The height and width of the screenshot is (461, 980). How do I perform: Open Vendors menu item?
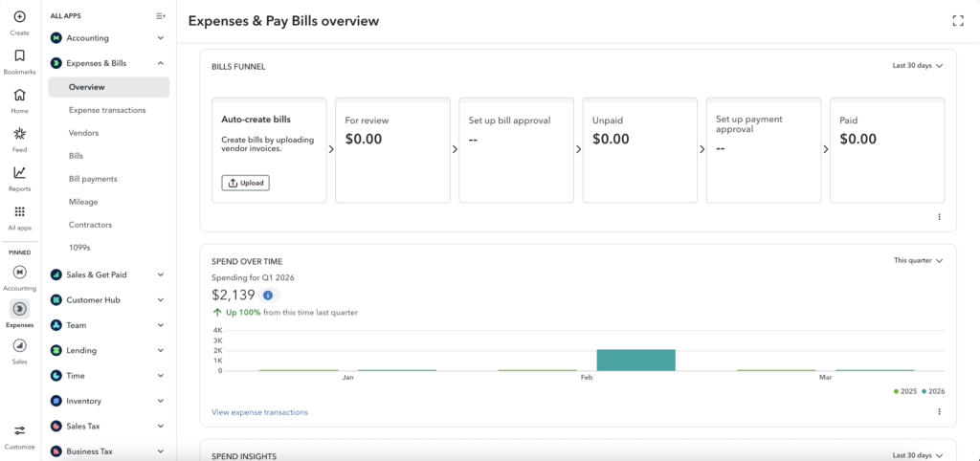tap(84, 133)
